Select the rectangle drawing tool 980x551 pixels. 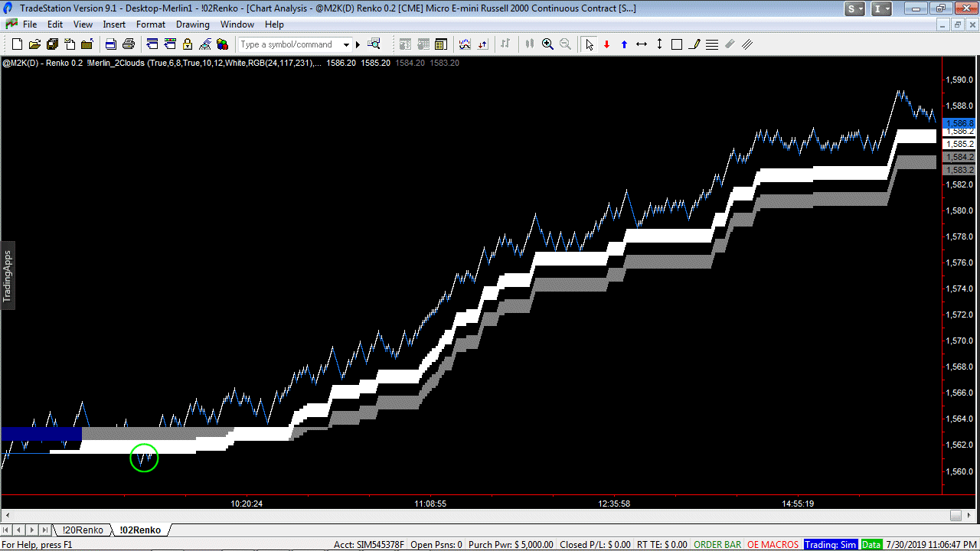[677, 44]
